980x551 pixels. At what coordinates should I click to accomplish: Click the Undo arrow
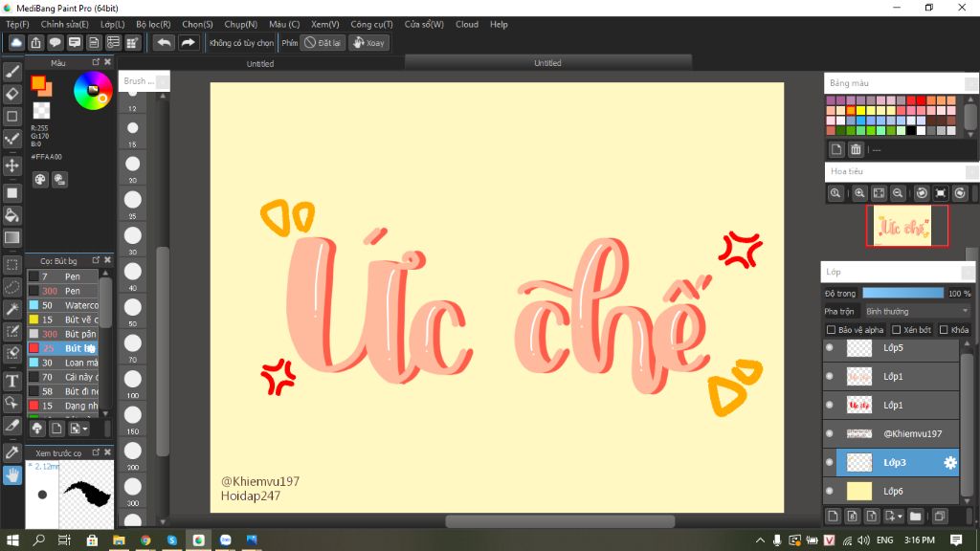point(164,42)
